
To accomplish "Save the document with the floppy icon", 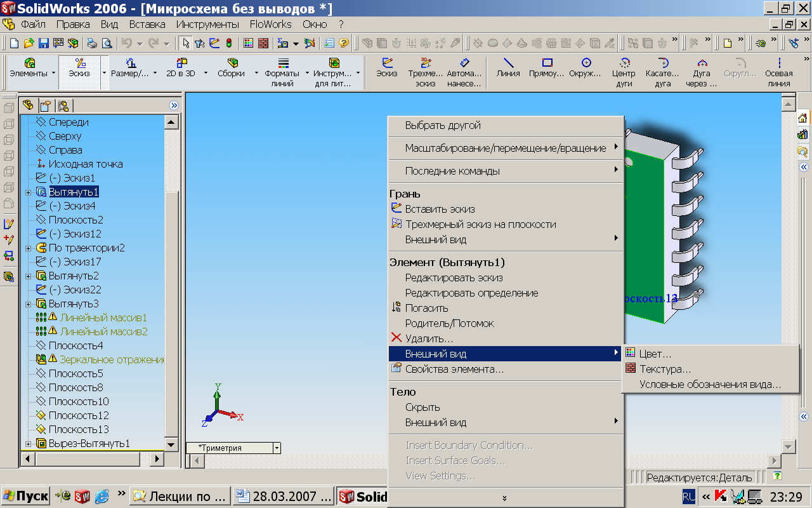I will [44, 43].
